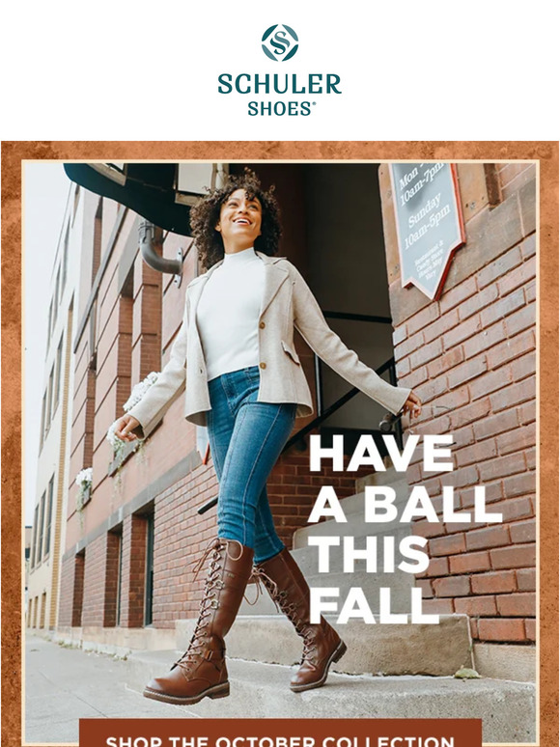
Task: Select the word FALL in the headline
Action: (374, 606)
